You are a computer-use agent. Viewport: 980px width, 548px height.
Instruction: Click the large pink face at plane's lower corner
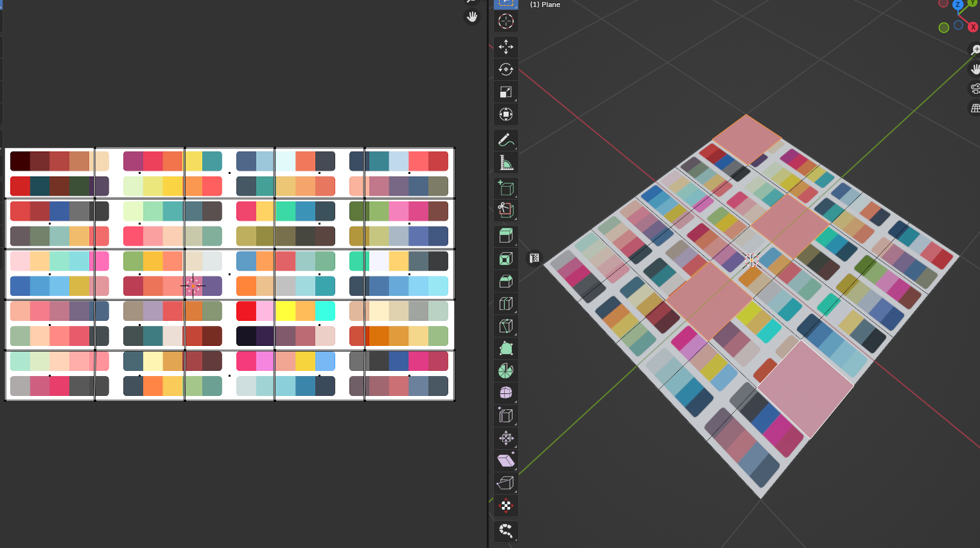tap(805, 390)
